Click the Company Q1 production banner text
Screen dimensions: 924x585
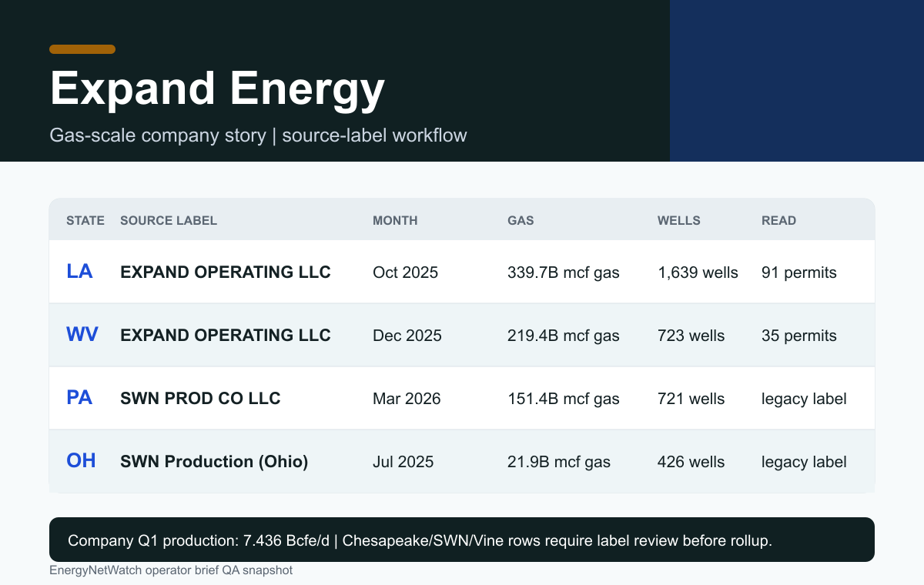(x=420, y=540)
